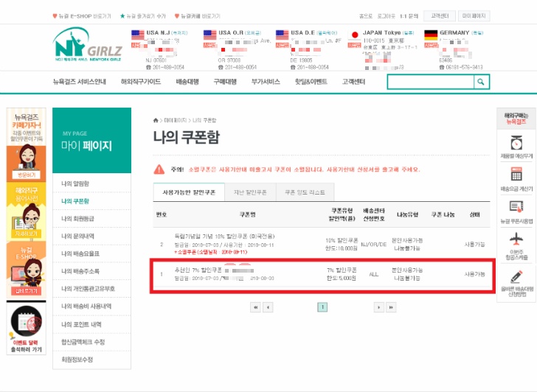Click the 추천인 7% 할인쿠폰 row name
Image resolution: width=537 pixels, height=392 pixels.
pos(198,270)
